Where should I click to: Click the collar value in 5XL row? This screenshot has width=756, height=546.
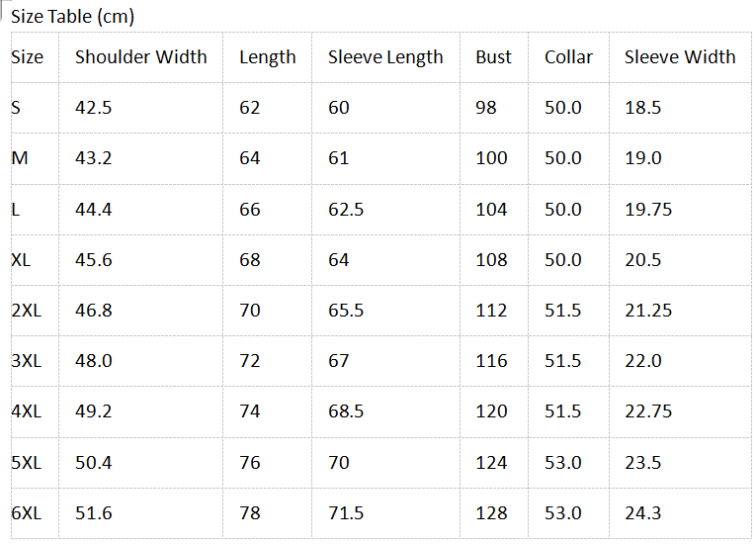pos(563,463)
